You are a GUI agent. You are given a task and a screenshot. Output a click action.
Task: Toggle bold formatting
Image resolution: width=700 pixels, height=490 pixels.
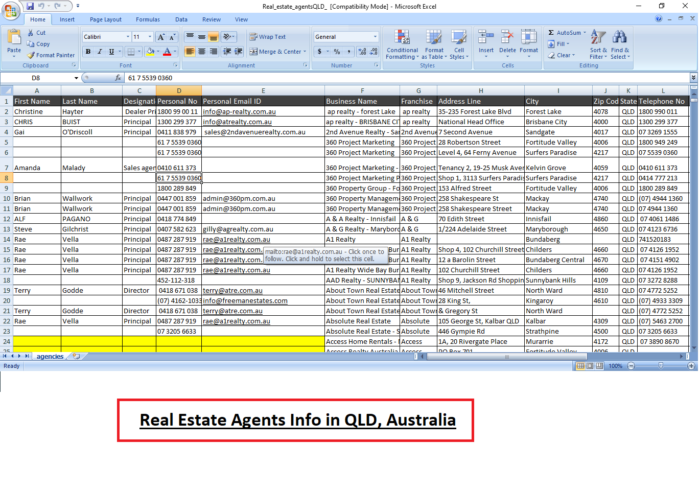pos(88,52)
